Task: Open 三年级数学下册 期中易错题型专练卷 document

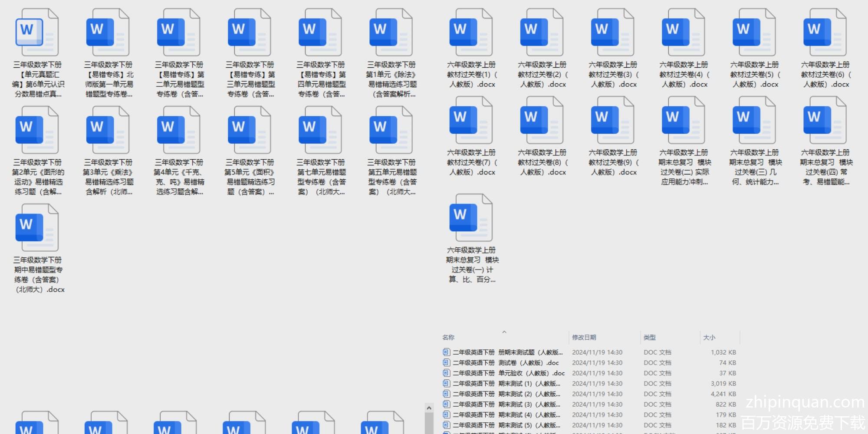Action: tap(37, 228)
